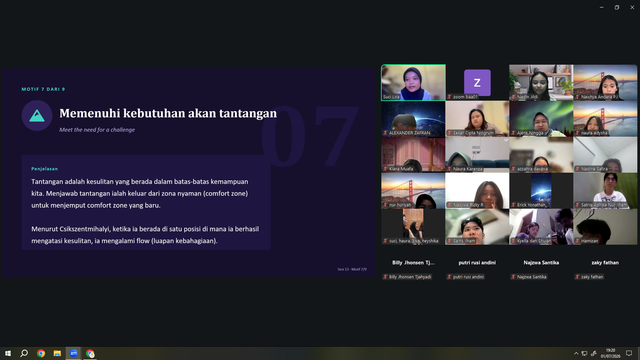
Task: Select zaky fathan's participant tile
Action: pyautogui.click(x=605, y=263)
